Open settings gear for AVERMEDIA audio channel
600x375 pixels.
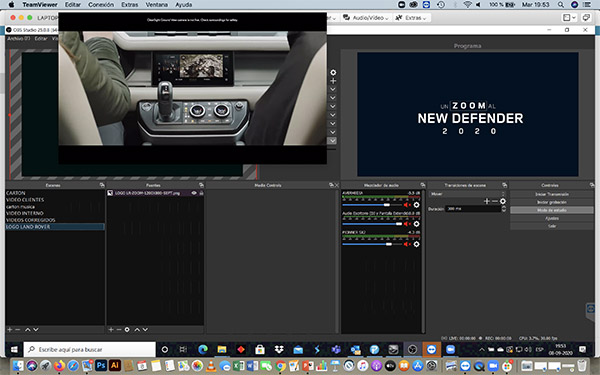(x=416, y=205)
